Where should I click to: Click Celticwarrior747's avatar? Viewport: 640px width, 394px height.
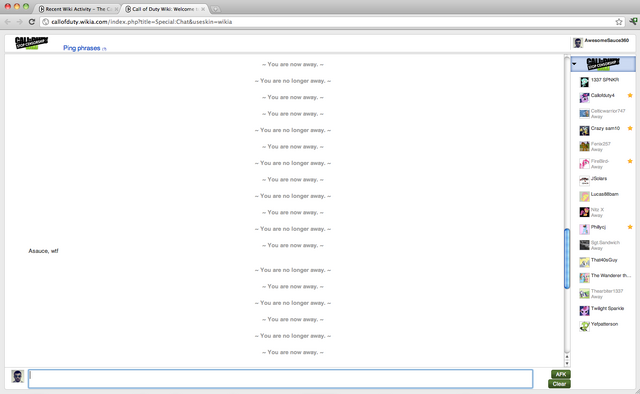coord(584,114)
